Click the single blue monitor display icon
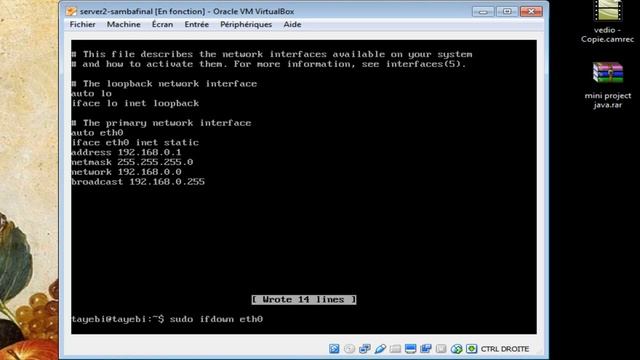This screenshot has height=360, width=640. pos(411,349)
